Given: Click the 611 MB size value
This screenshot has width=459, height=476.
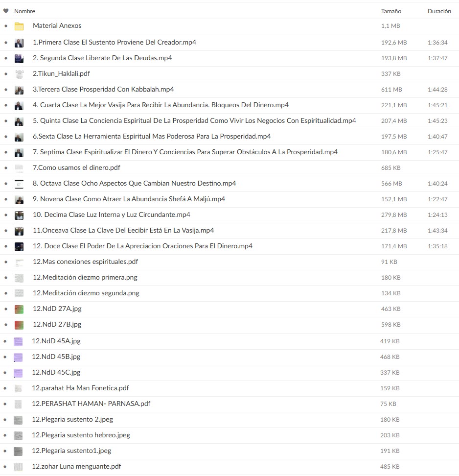Looking at the screenshot, I should pyautogui.click(x=391, y=90).
